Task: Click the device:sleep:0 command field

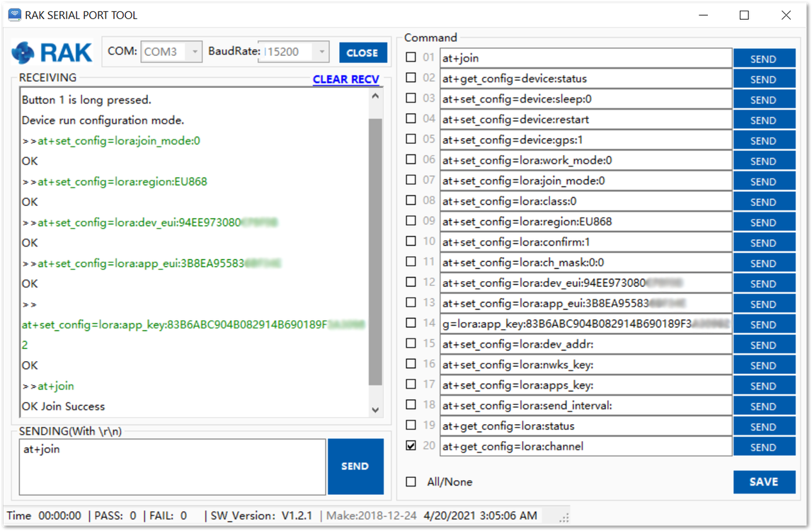Action: click(x=585, y=99)
